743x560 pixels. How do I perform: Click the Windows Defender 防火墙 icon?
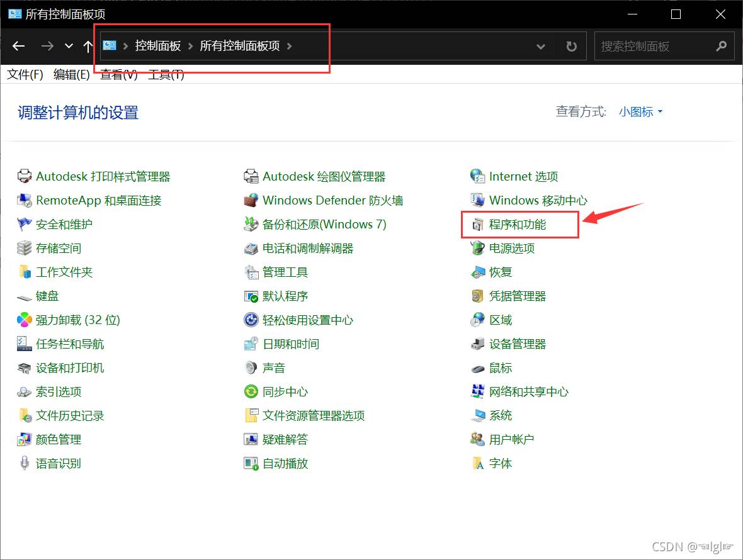tap(251, 201)
